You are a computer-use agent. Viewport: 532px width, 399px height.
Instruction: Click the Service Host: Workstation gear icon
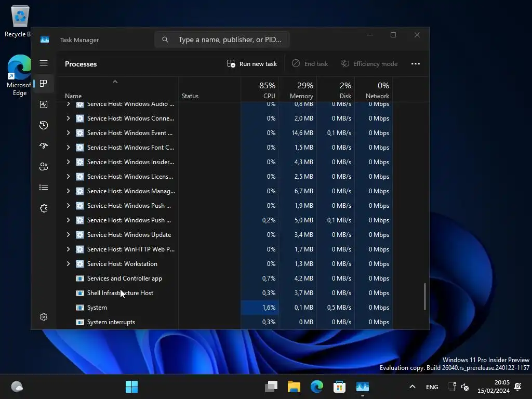pyautogui.click(x=79, y=264)
